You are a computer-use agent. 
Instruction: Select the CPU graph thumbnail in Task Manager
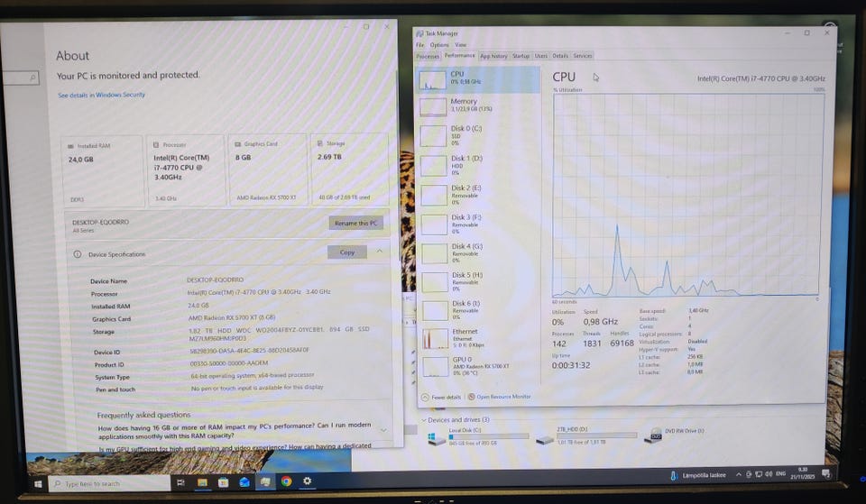click(x=432, y=80)
